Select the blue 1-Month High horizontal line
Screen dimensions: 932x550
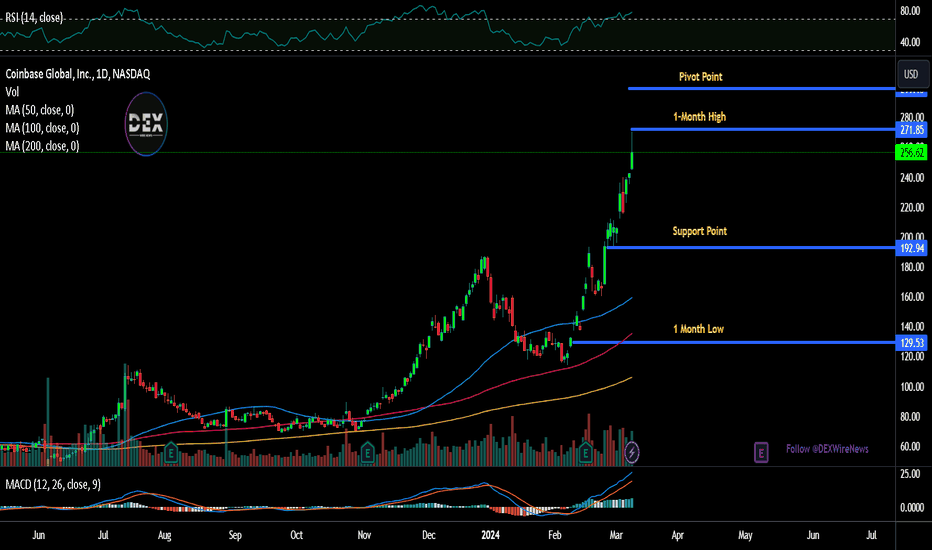tap(763, 129)
